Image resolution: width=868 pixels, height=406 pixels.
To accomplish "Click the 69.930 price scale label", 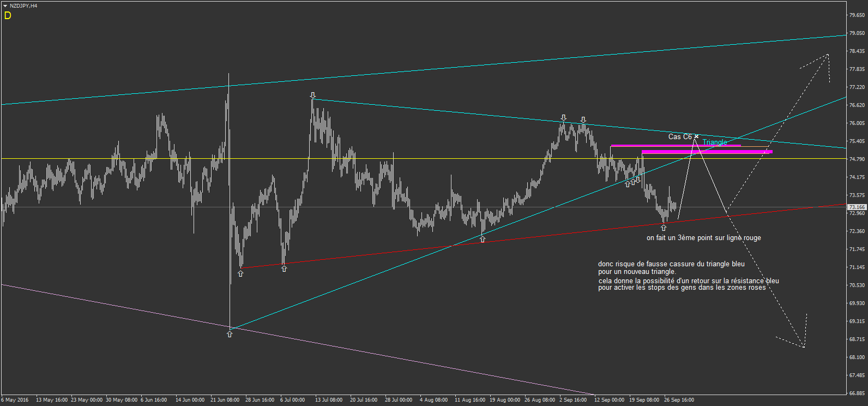I will [x=857, y=303].
